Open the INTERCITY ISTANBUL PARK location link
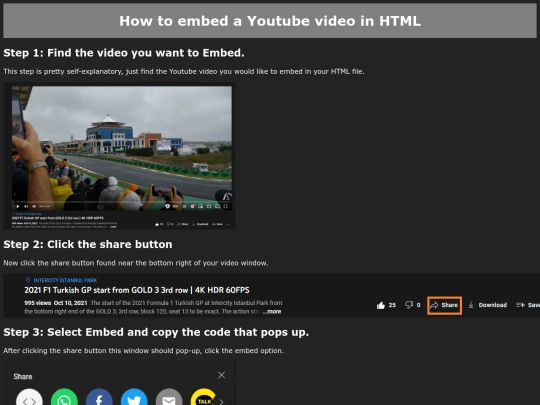Viewport: 540px width, 405px height. coord(62,280)
